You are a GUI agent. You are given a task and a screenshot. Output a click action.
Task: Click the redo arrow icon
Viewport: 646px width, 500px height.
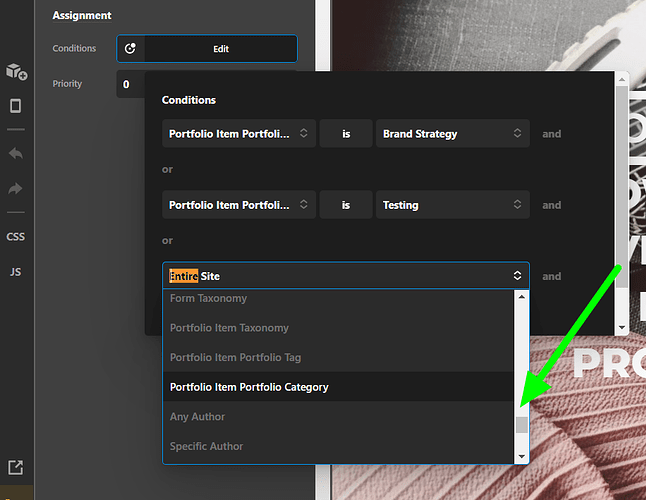(x=16, y=189)
